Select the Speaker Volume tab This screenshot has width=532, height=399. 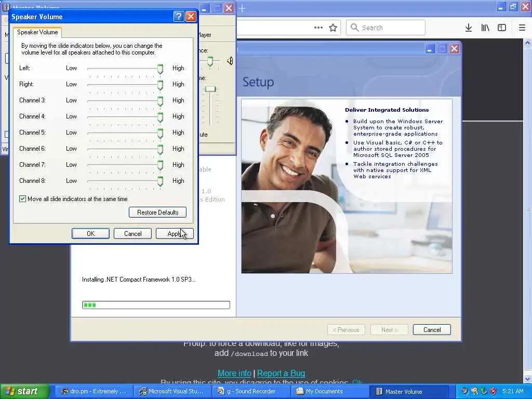pos(37,32)
